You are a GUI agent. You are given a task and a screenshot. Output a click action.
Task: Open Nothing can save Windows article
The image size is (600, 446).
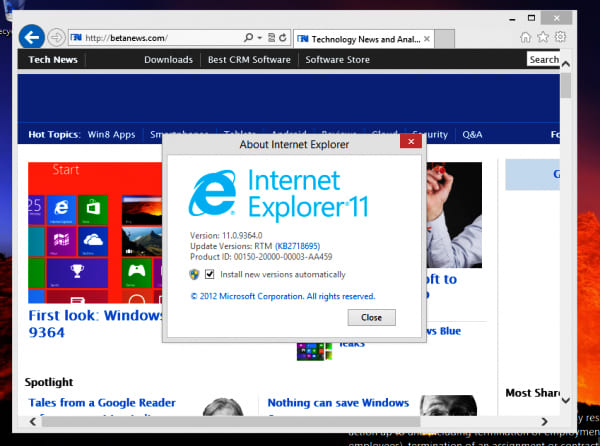338,402
